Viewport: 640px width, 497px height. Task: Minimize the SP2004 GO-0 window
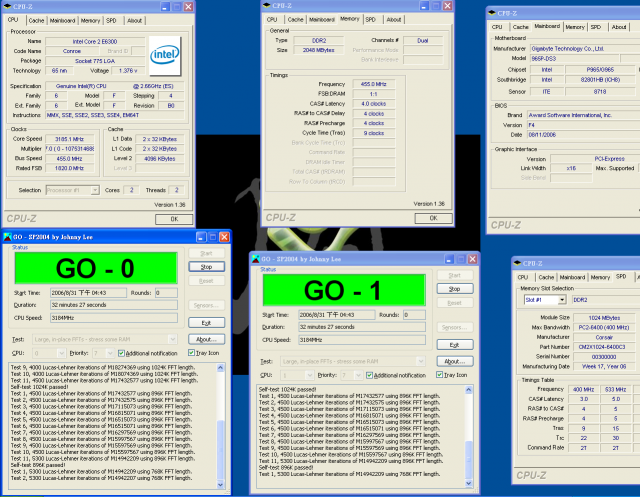[201, 237]
